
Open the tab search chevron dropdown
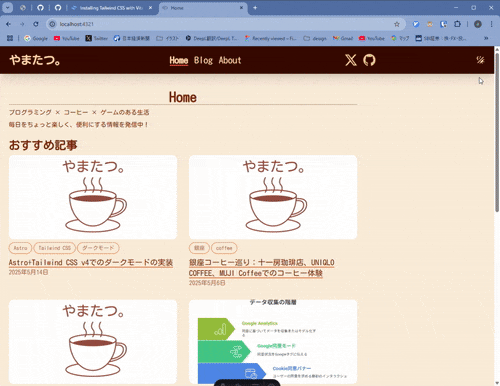(x=7, y=8)
